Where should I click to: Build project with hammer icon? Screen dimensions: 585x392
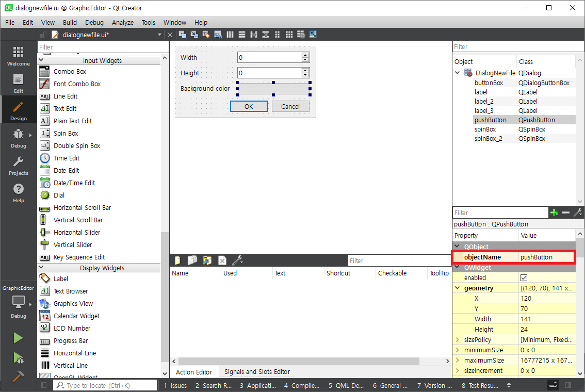click(x=18, y=376)
